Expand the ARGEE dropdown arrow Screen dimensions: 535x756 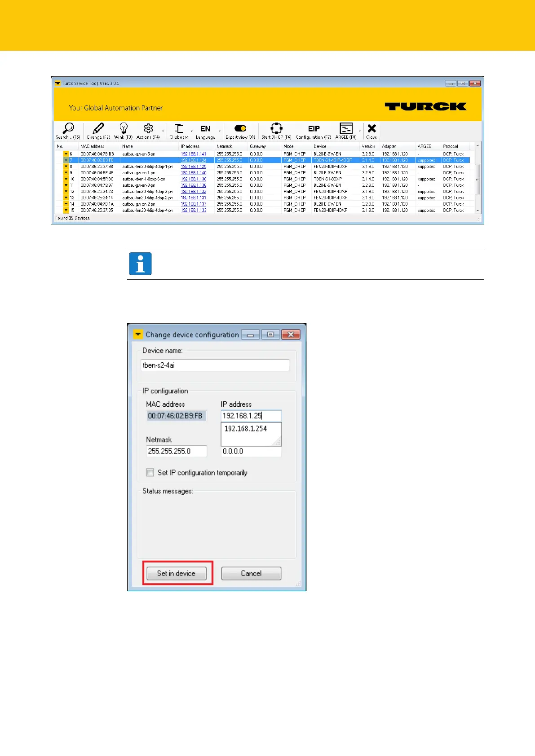(x=360, y=131)
